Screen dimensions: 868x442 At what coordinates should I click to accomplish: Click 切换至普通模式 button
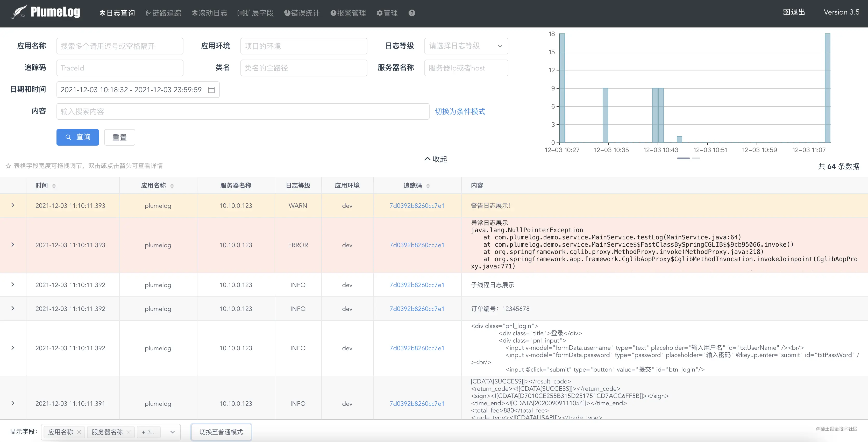pyautogui.click(x=221, y=432)
